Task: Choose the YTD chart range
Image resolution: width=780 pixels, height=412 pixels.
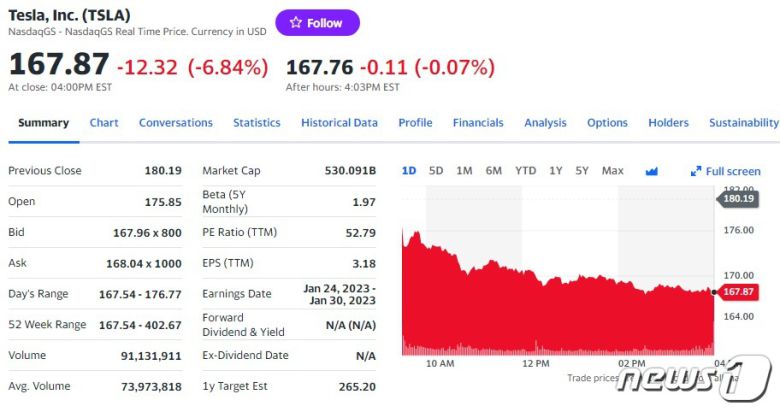Action: (x=525, y=171)
